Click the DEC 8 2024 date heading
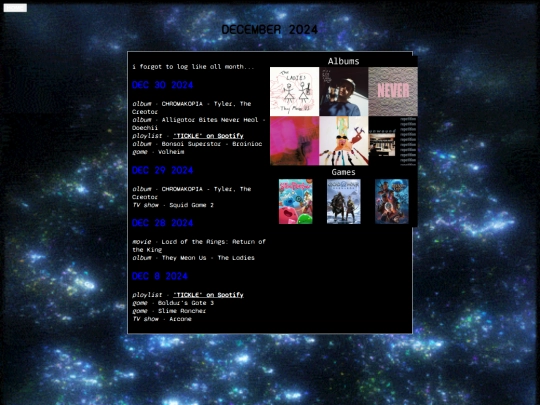Image resolution: width=540 pixels, height=405 pixels. [x=160, y=276]
